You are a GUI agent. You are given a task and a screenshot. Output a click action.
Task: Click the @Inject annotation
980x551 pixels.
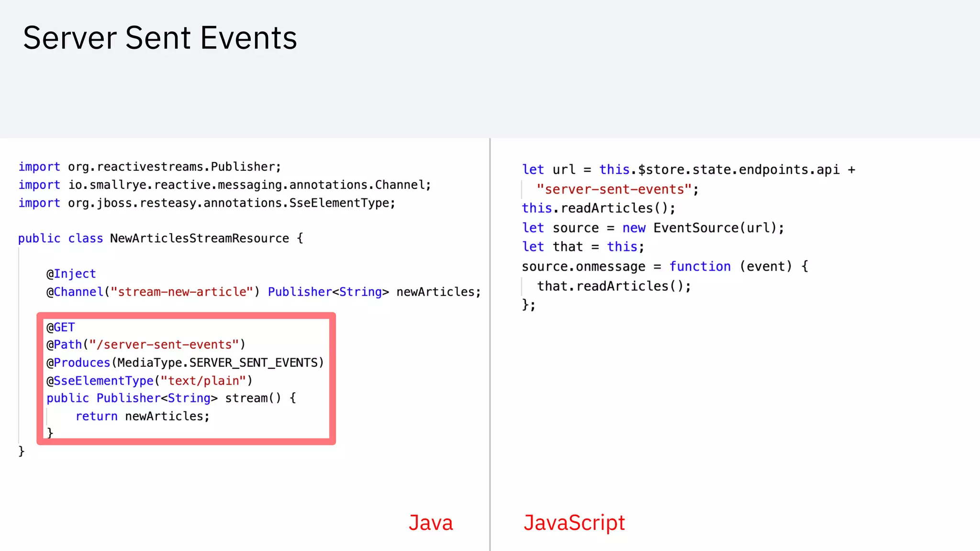(71, 274)
